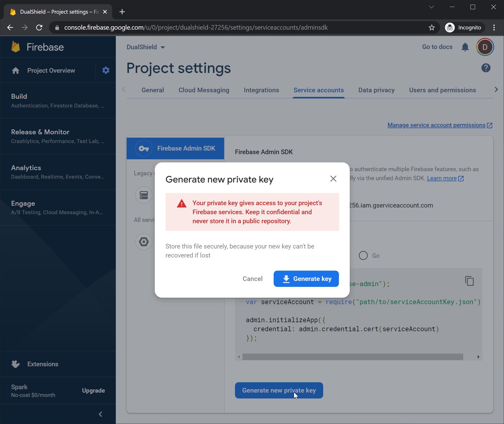This screenshot has height=424, width=504.
Task: Open the Users and permissions tab
Action: [x=442, y=90]
